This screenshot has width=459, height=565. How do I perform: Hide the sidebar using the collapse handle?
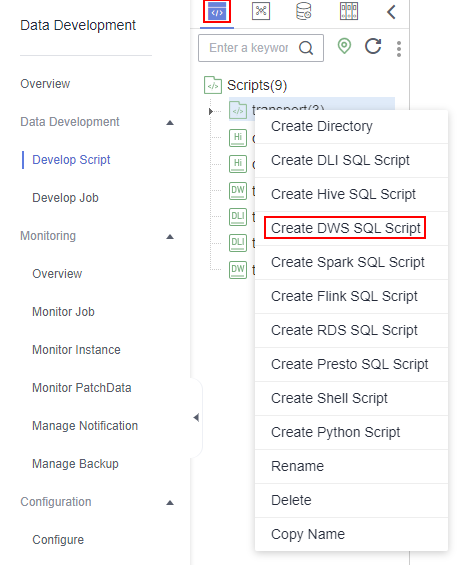196,418
